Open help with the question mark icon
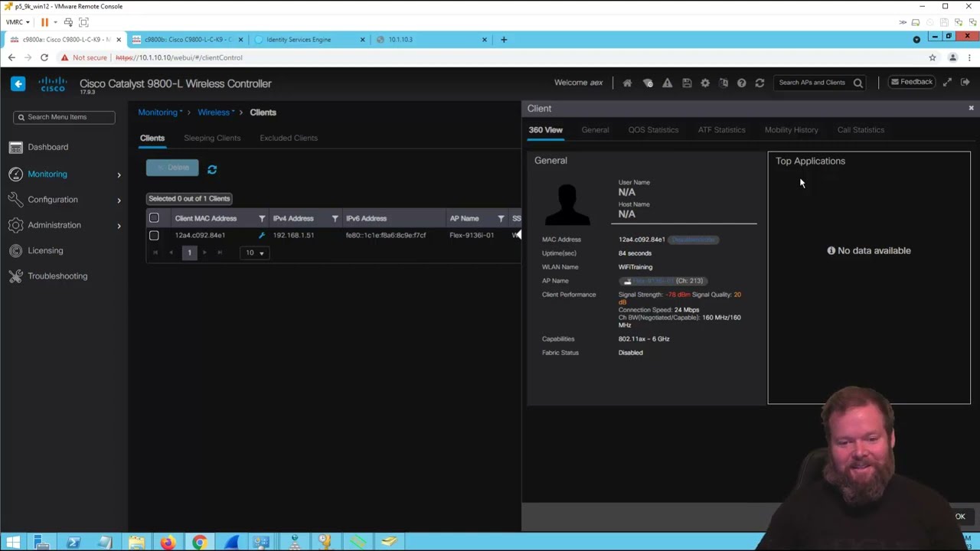The image size is (980, 551). click(x=741, y=83)
